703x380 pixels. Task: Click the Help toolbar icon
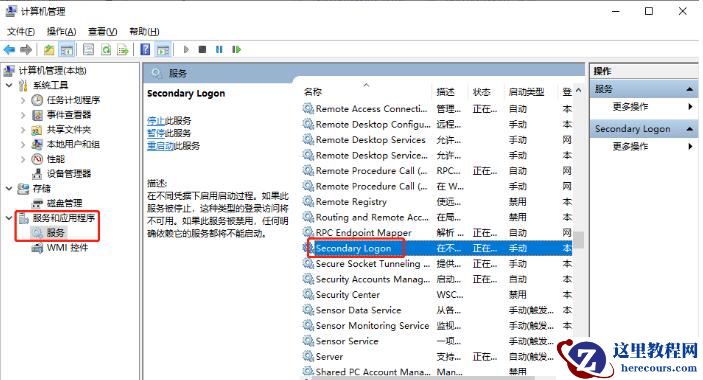pos(145,49)
